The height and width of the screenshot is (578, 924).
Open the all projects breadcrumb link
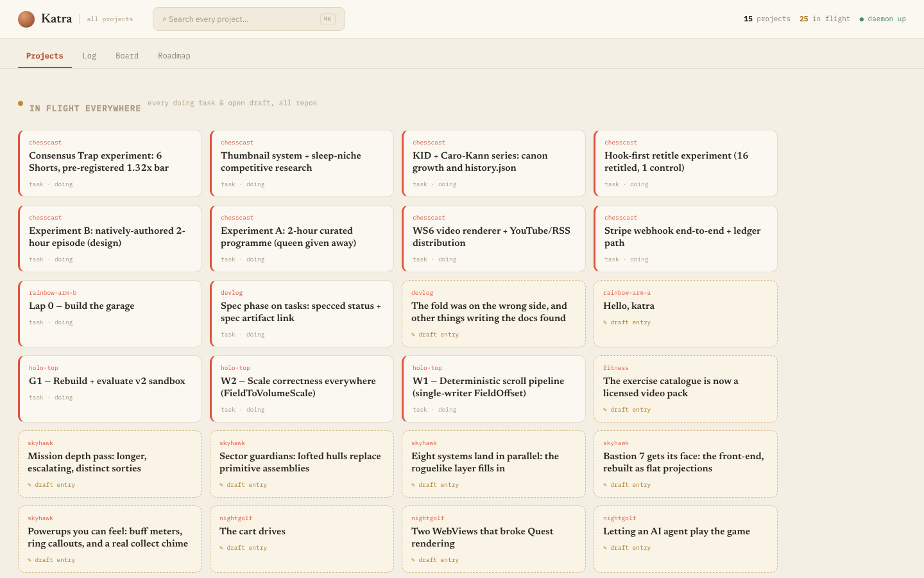click(110, 19)
